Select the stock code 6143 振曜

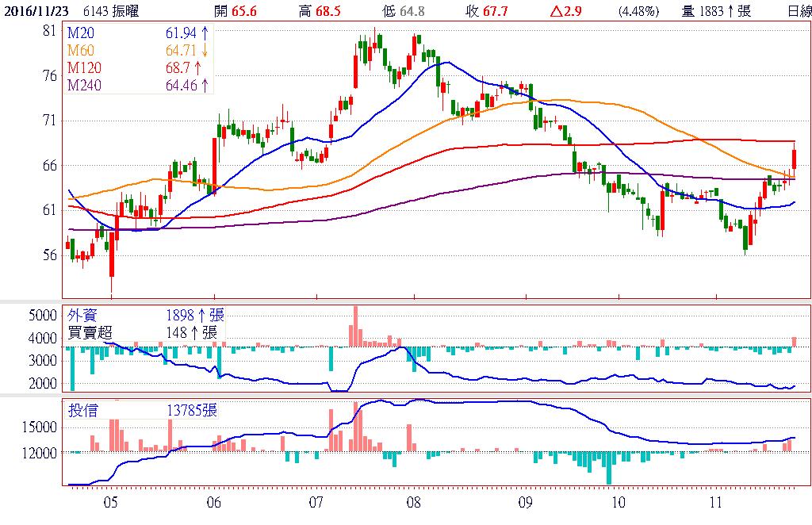pos(111,11)
